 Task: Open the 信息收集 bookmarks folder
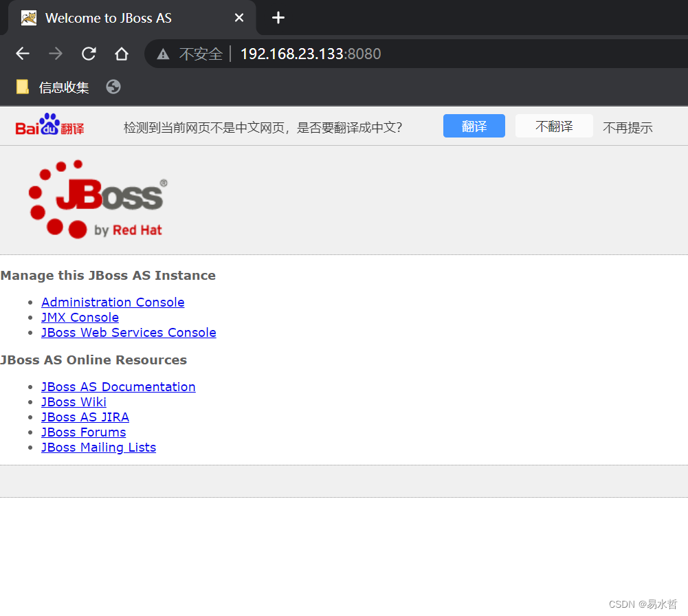[53, 87]
